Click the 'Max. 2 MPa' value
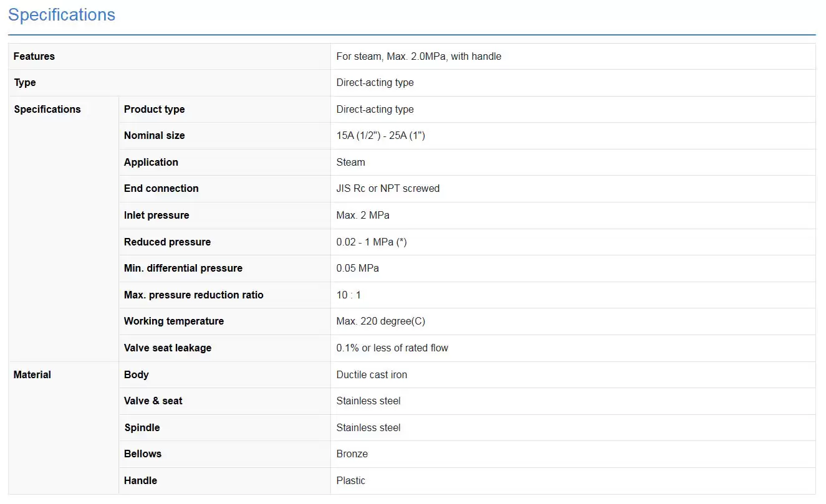This screenshot has height=504, width=826. pos(363,215)
